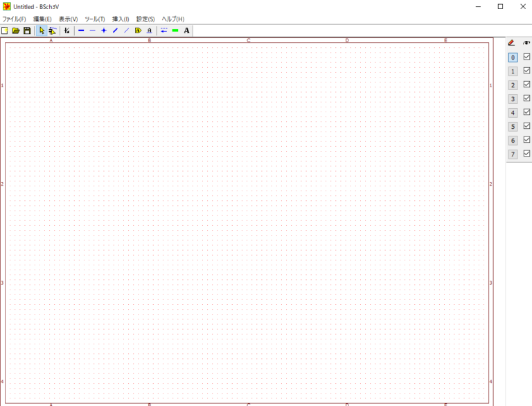Click the Open file folder icon
The width and height of the screenshot is (532, 406).
click(x=16, y=30)
